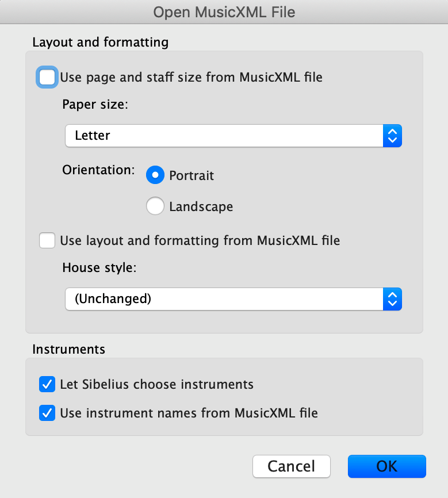The width and height of the screenshot is (448, 498).
Task: Click the Instruments section heading
Action: click(x=68, y=349)
